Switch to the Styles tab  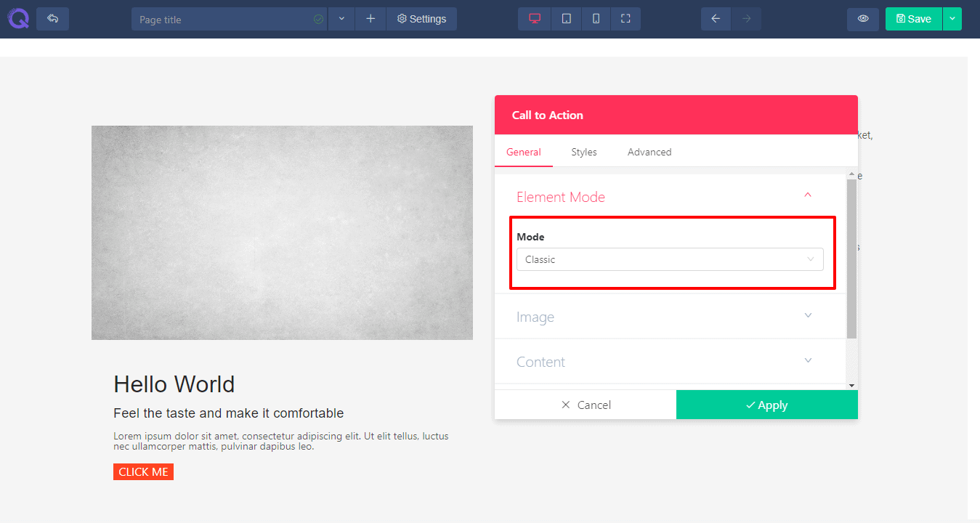(583, 152)
